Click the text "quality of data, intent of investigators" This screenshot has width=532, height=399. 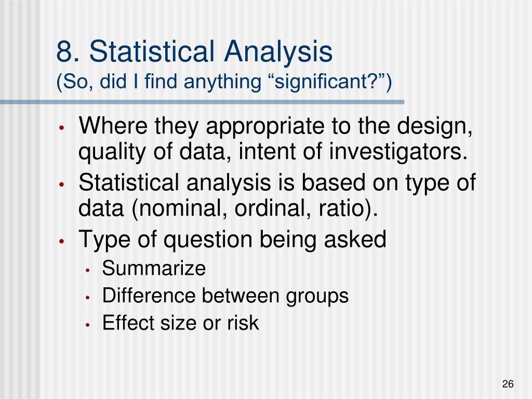tap(273, 151)
